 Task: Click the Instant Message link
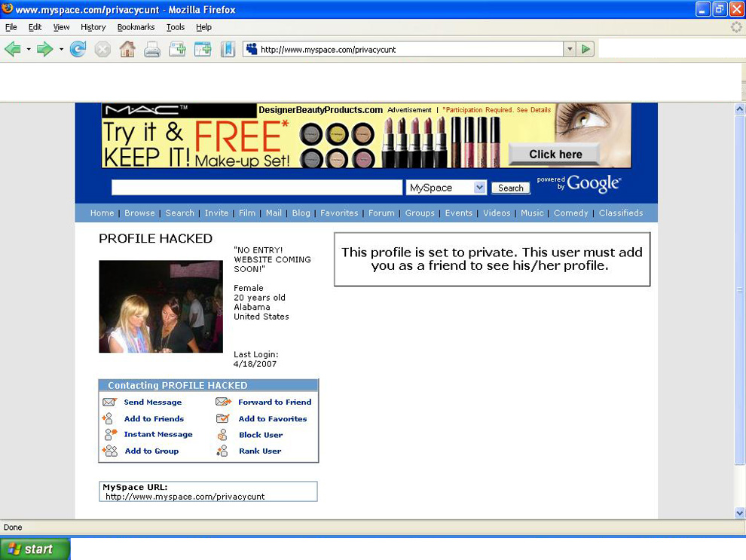click(x=158, y=434)
